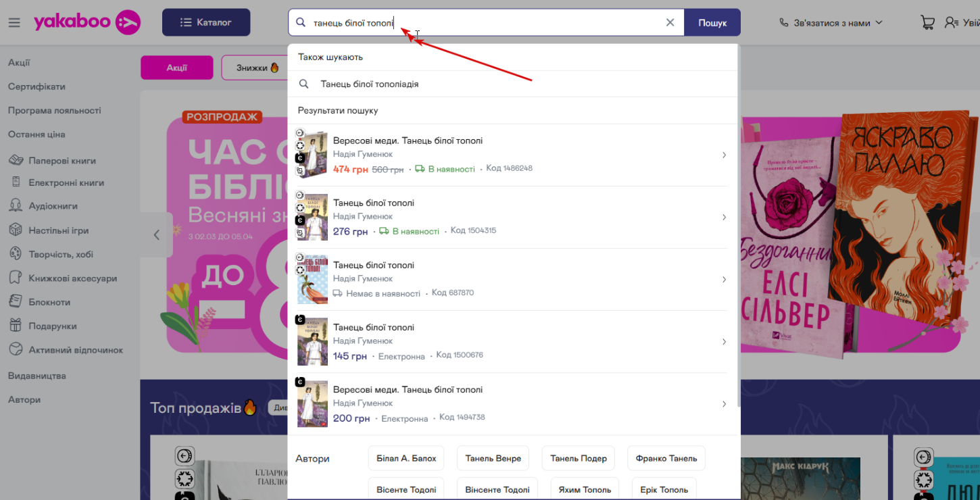Open thumbnail of book code 1486248
The width and height of the screenshot is (980, 500).
point(312,155)
